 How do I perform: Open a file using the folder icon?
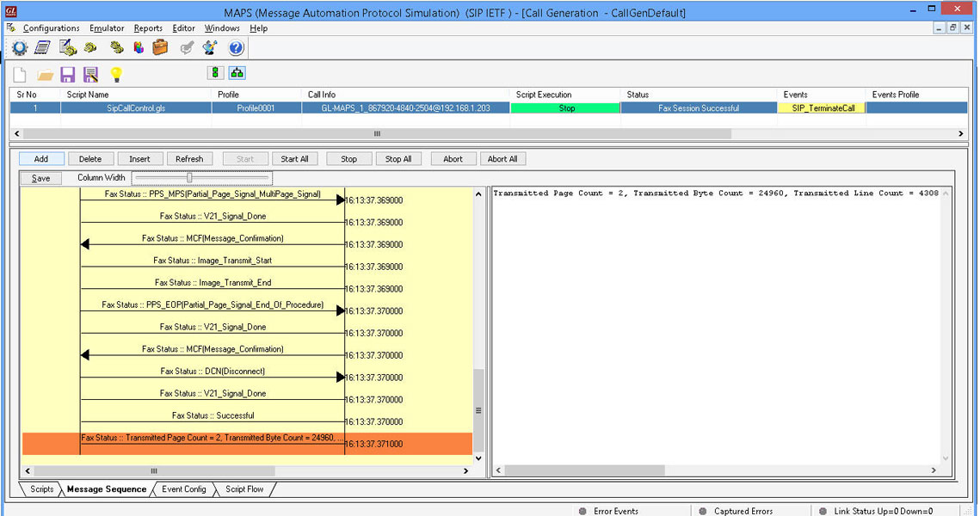point(45,76)
